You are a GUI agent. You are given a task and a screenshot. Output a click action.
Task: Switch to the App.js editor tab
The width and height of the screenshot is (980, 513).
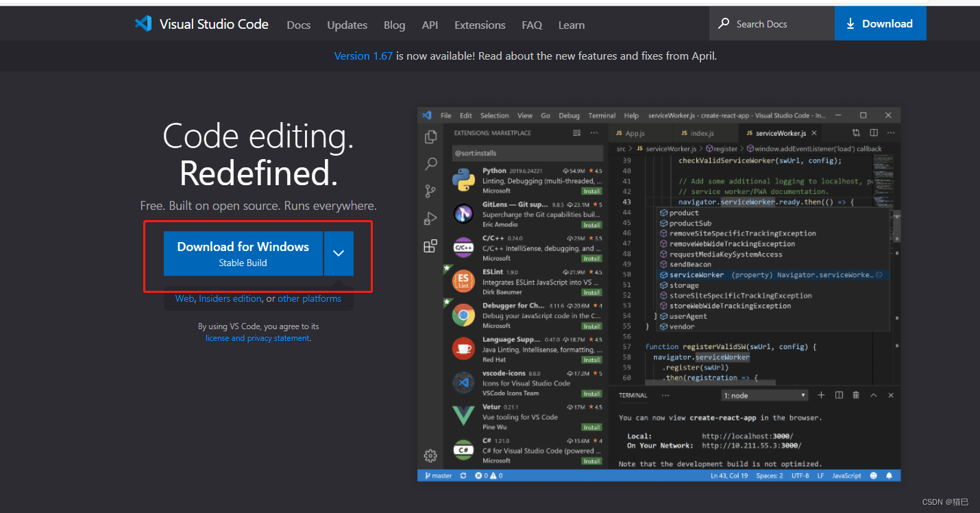635,133
